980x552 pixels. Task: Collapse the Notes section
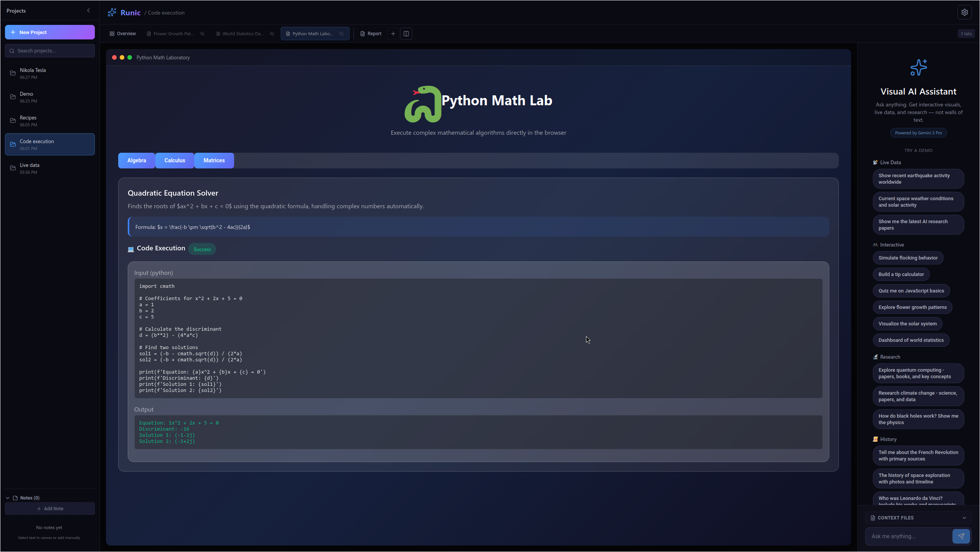8,498
